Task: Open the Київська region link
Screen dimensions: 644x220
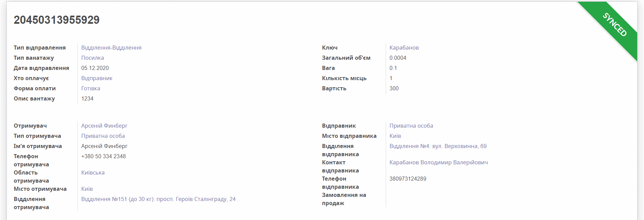Action: pyautogui.click(x=93, y=172)
